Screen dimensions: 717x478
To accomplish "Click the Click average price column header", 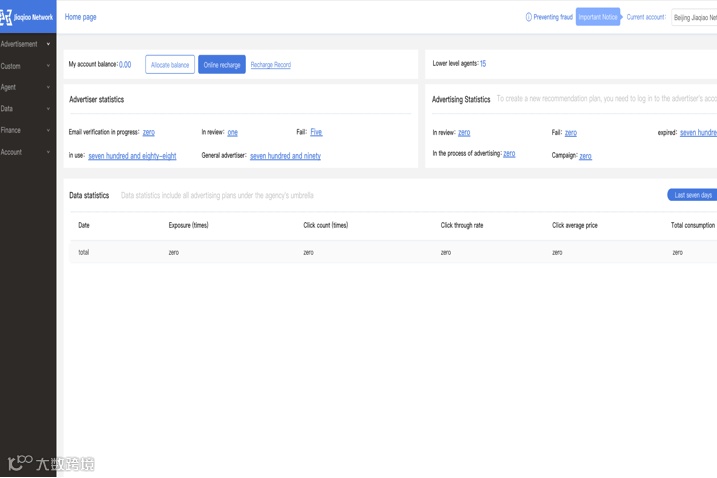I will point(575,225).
